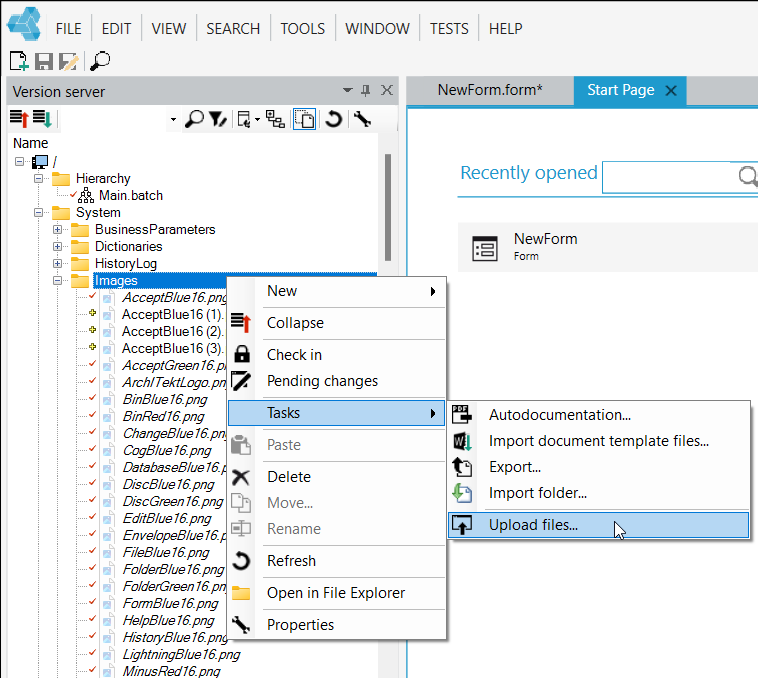Click the hierarchy tree view icon
The width and height of the screenshot is (758, 678).
click(275, 119)
